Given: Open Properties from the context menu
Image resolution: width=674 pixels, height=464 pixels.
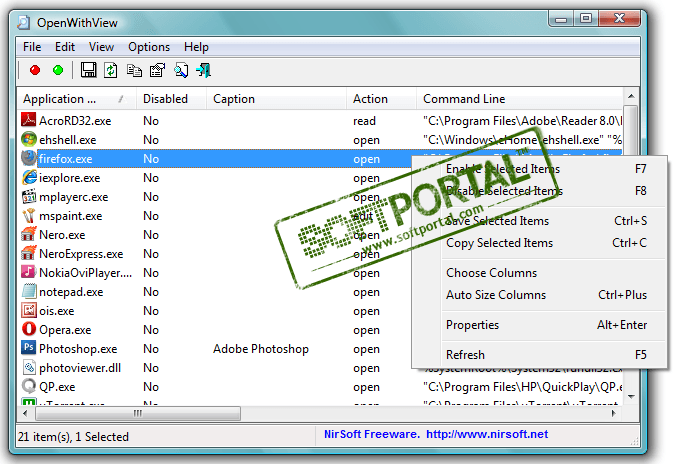Looking at the screenshot, I should tap(539, 325).
